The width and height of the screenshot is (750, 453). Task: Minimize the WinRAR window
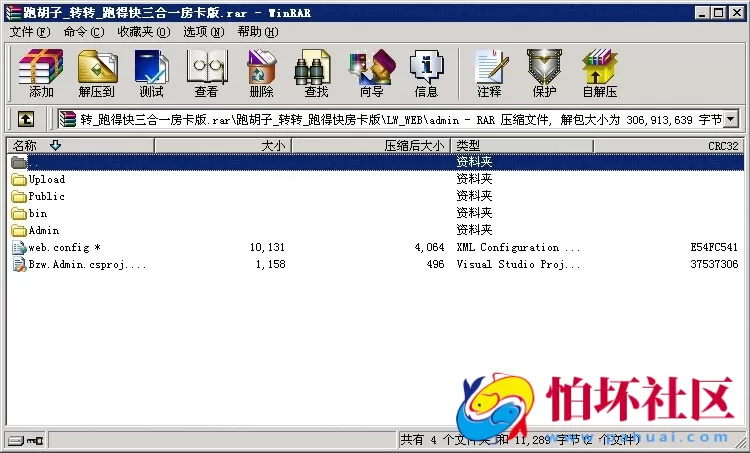702,13
